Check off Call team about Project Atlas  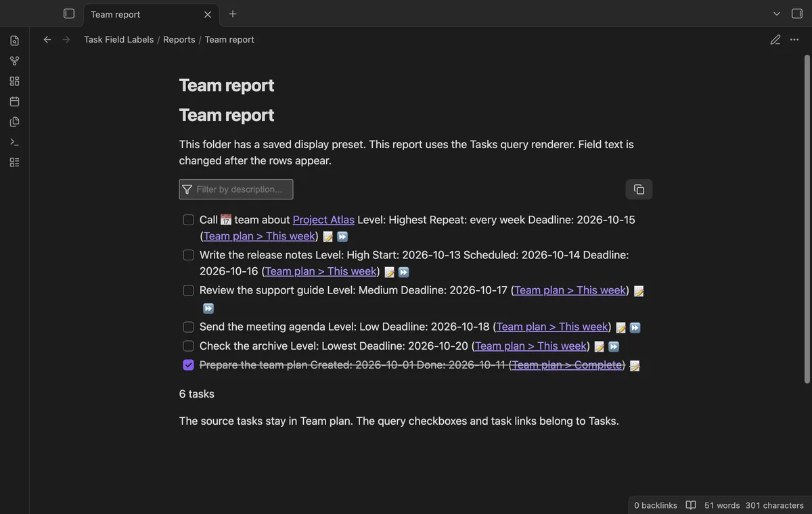click(189, 220)
